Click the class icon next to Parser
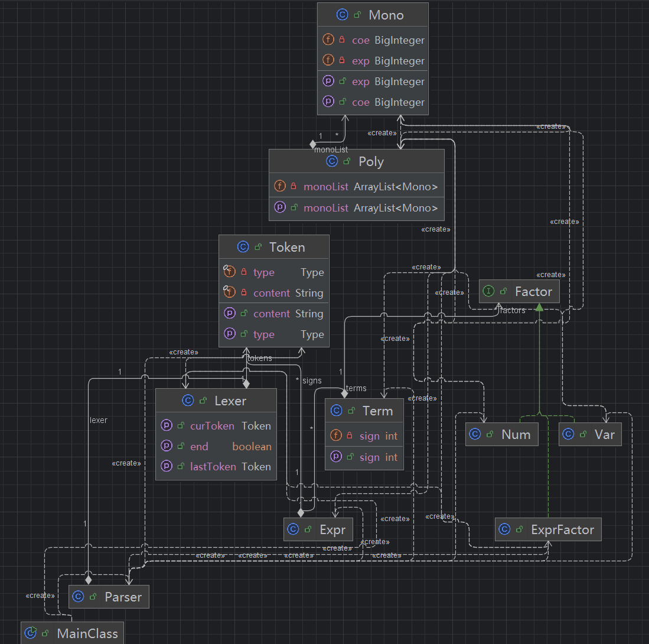Viewport: 649px width, 644px height. pyautogui.click(x=78, y=596)
